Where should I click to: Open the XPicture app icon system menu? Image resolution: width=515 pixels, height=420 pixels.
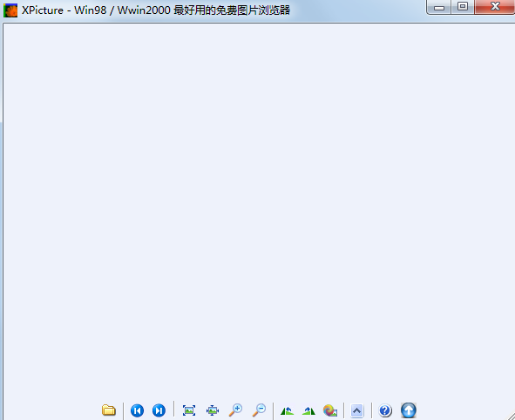click(10, 10)
